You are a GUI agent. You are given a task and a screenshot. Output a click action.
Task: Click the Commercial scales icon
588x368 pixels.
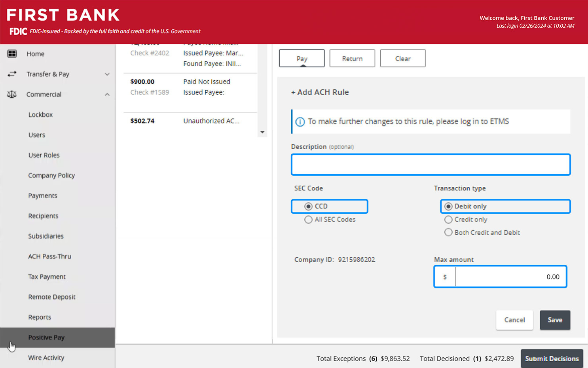12,95
